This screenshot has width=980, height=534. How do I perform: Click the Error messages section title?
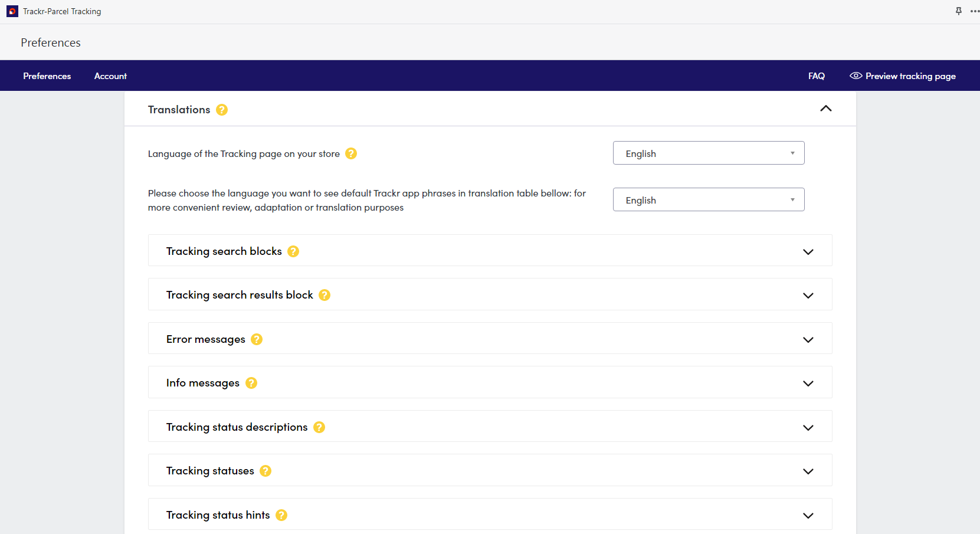(x=205, y=339)
